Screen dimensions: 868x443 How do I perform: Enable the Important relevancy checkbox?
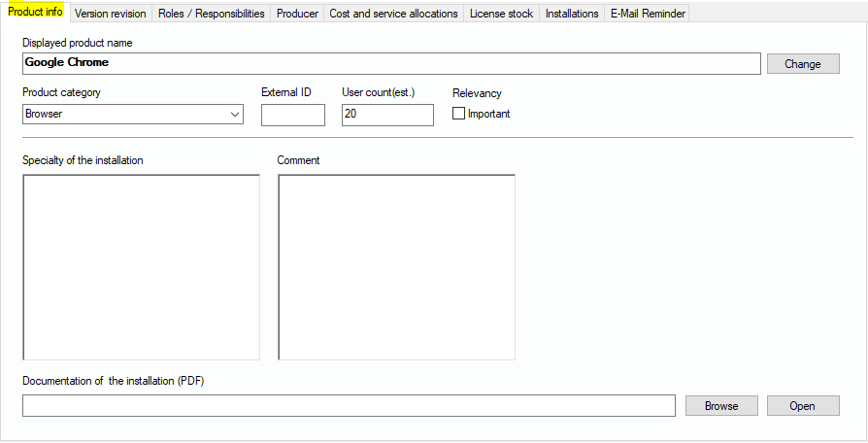point(459,114)
